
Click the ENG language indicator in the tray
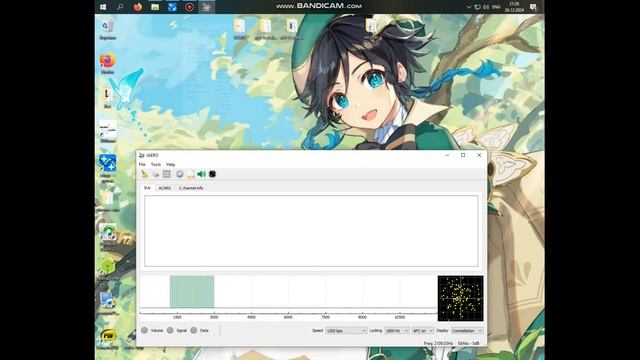(496, 7)
